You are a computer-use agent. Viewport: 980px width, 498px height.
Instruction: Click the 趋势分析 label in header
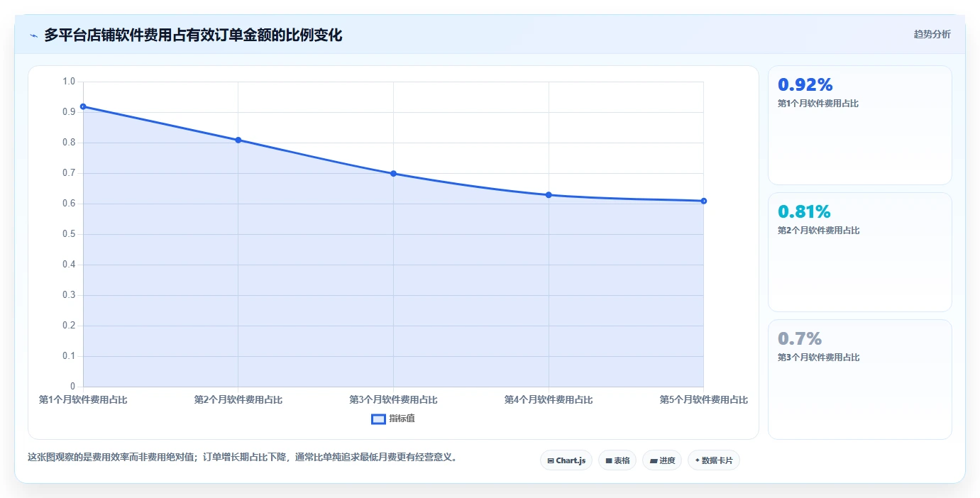(x=932, y=35)
